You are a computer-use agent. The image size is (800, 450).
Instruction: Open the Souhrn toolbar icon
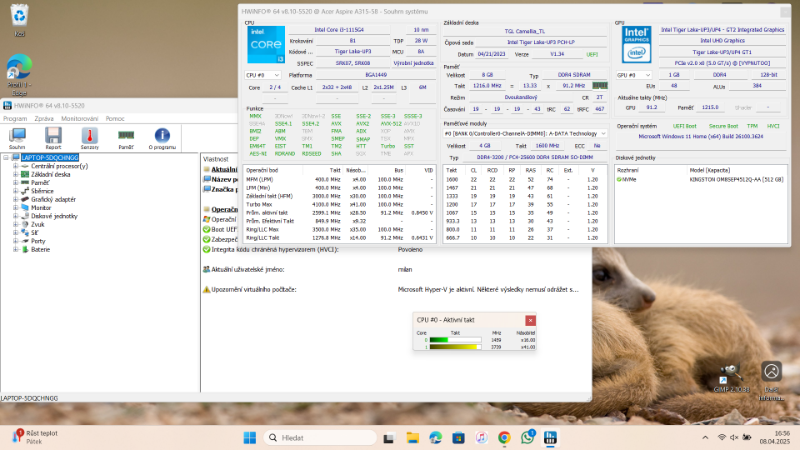pyautogui.click(x=17, y=138)
